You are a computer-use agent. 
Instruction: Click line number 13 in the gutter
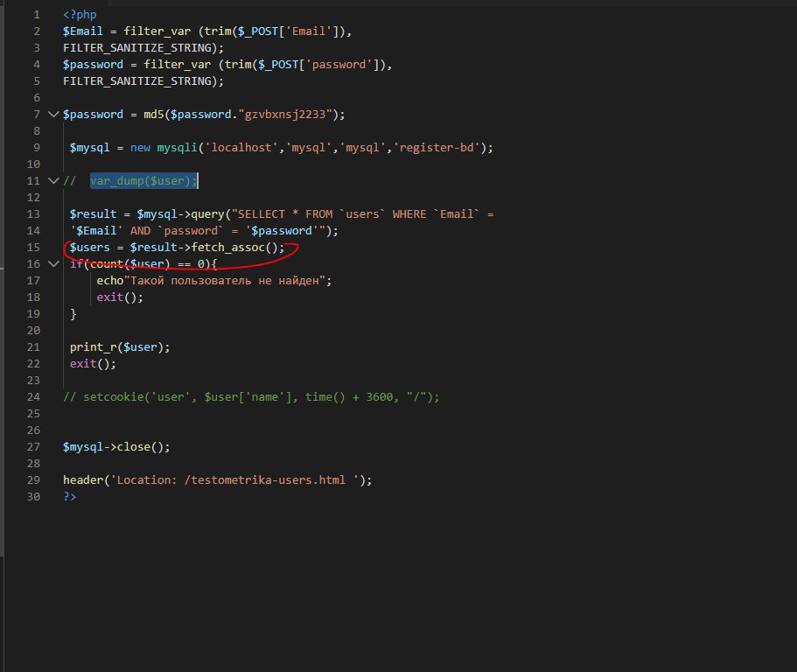pos(33,214)
